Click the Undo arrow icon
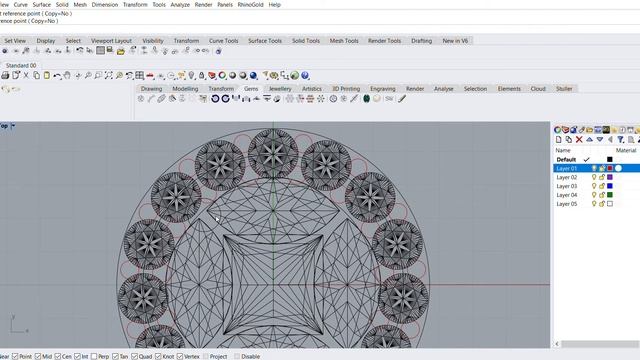The image size is (640, 360). tap(57, 76)
